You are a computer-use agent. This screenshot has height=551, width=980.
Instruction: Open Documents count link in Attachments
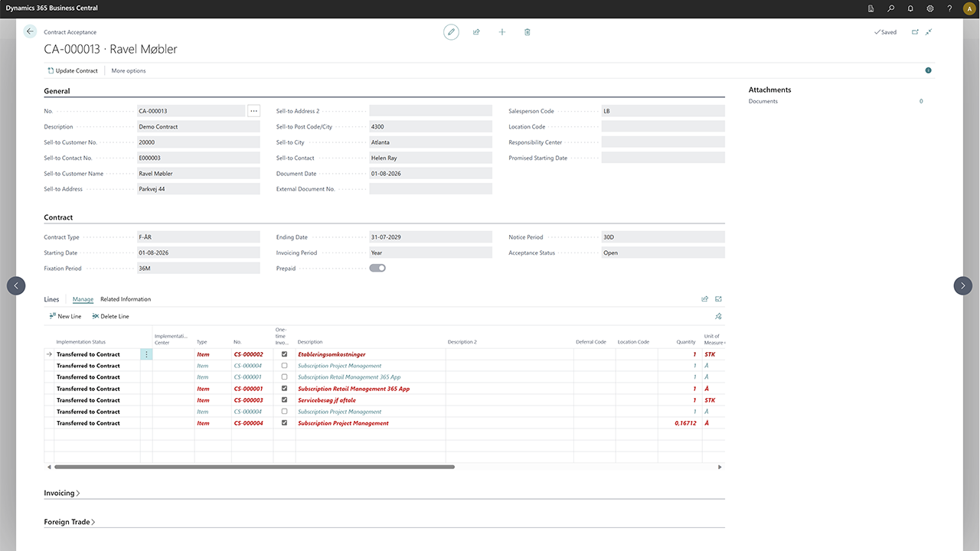pyautogui.click(x=921, y=101)
